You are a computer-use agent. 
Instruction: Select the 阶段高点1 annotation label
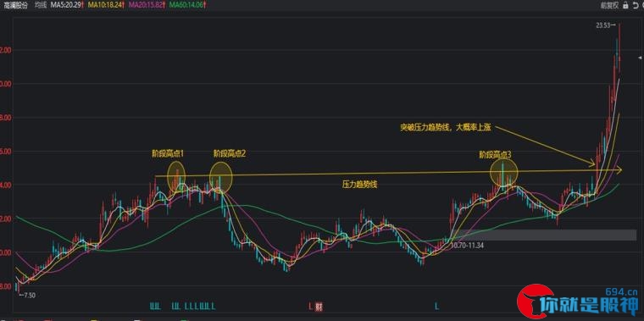[168, 154]
